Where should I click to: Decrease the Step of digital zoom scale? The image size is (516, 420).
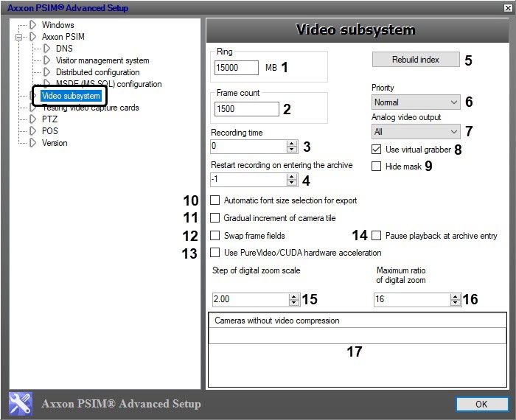(293, 303)
